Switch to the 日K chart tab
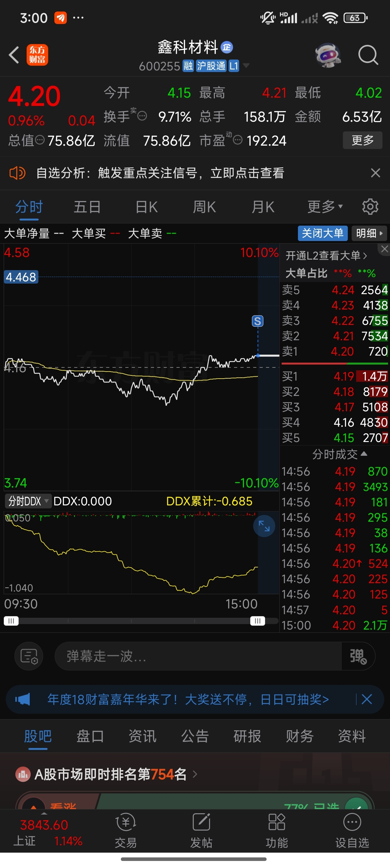The width and height of the screenshot is (390, 868). click(x=146, y=207)
